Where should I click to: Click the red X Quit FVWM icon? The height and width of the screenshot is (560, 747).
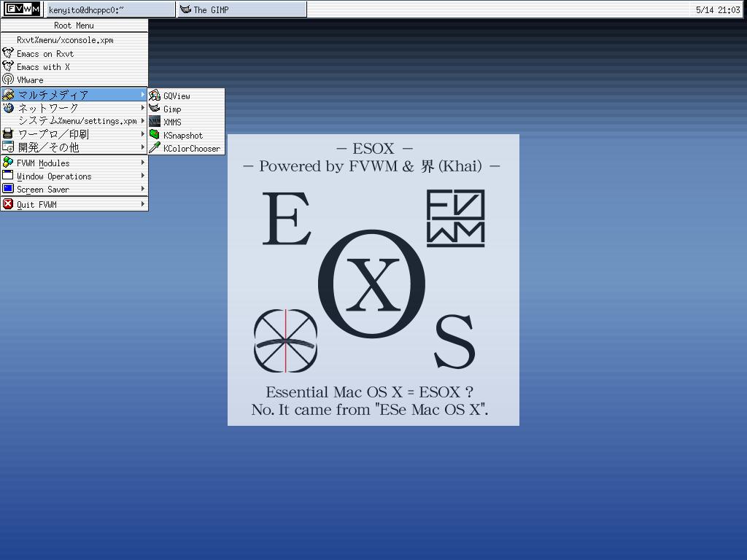8,204
